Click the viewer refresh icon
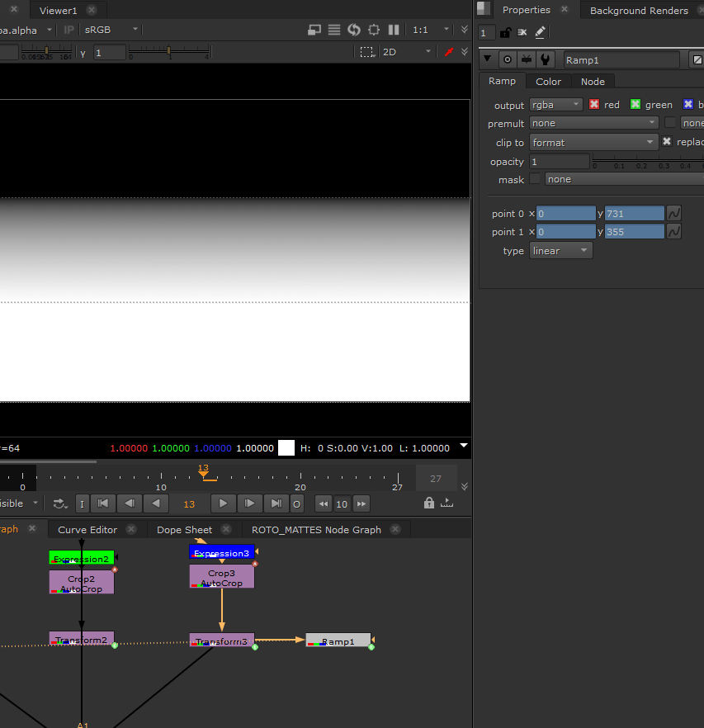This screenshot has width=704, height=728. pyautogui.click(x=354, y=30)
